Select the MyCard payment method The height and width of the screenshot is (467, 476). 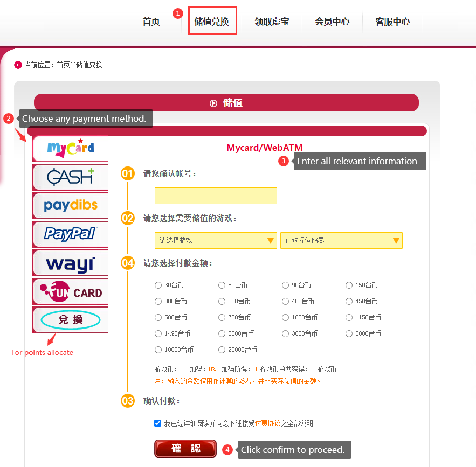[71, 149]
